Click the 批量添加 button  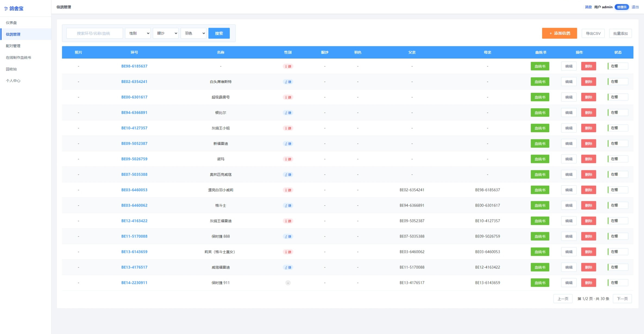pyautogui.click(x=620, y=33)
